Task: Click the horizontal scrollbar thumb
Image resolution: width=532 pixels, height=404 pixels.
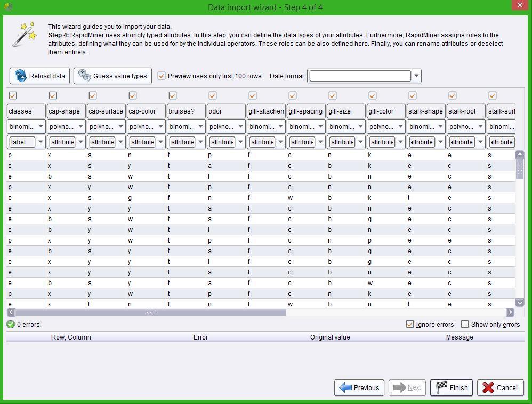Action: click(x=150, y=312)
